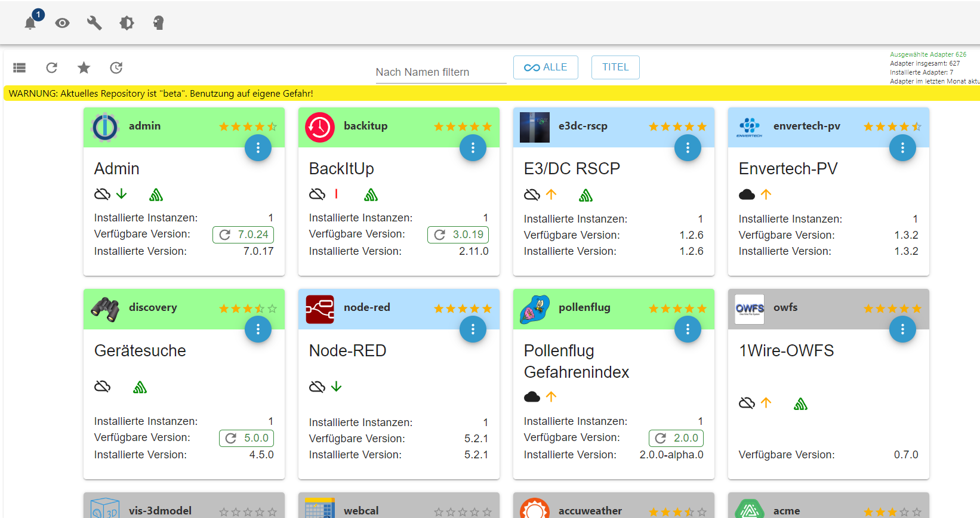Click the expert mode head icon

point(158,23)
